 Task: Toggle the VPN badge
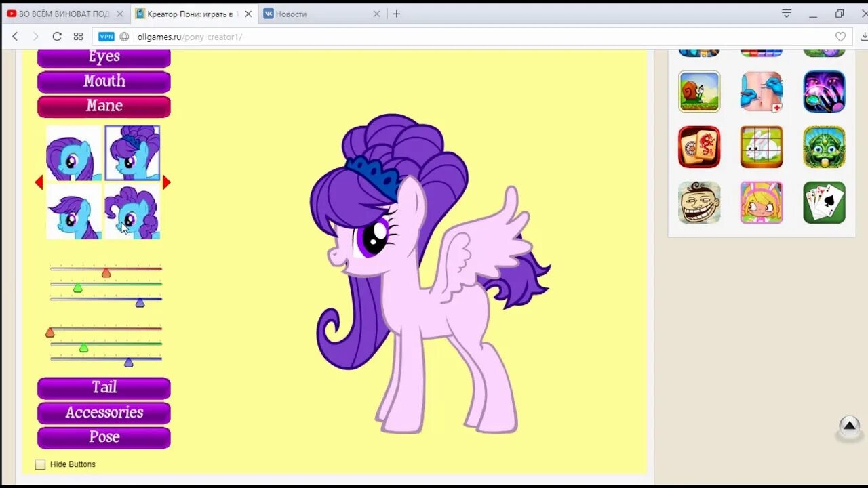pyautogui.click(x=106, y=37)
